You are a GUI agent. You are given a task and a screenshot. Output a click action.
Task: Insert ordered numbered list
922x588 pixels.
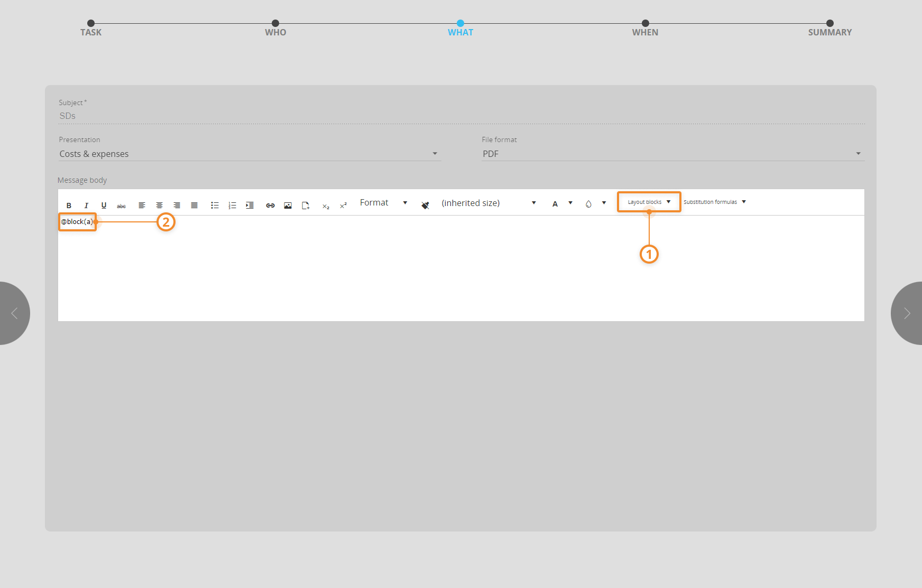[x=232, y=206]
